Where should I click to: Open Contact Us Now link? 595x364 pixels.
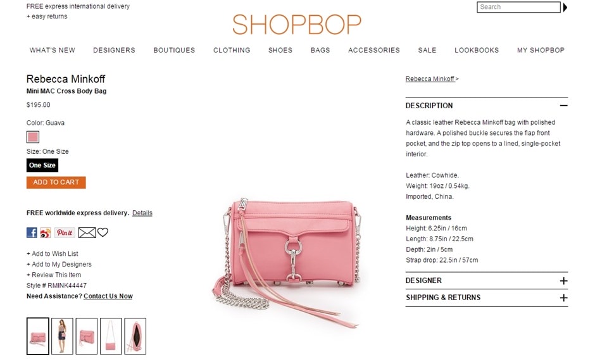[x=108, y=296]
